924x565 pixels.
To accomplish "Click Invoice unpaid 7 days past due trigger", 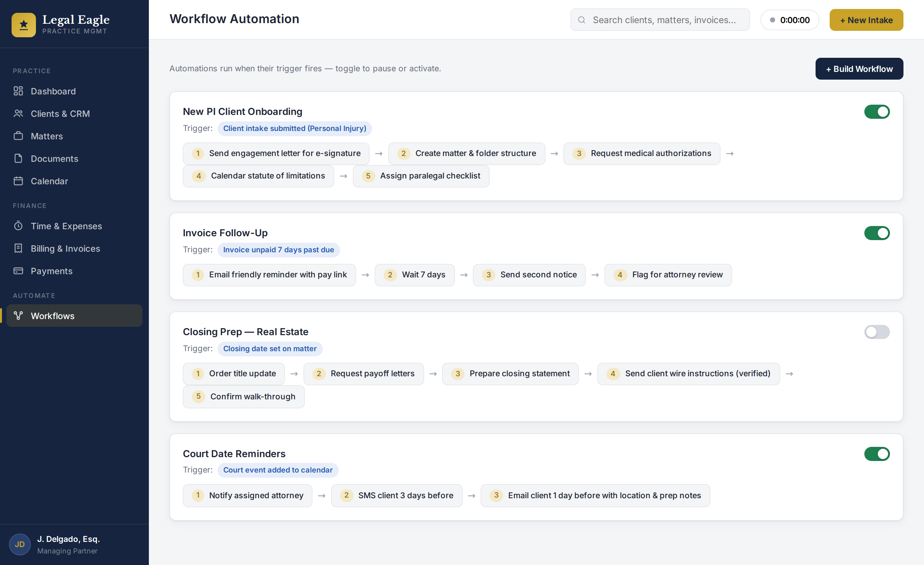I will pos(278,250).
